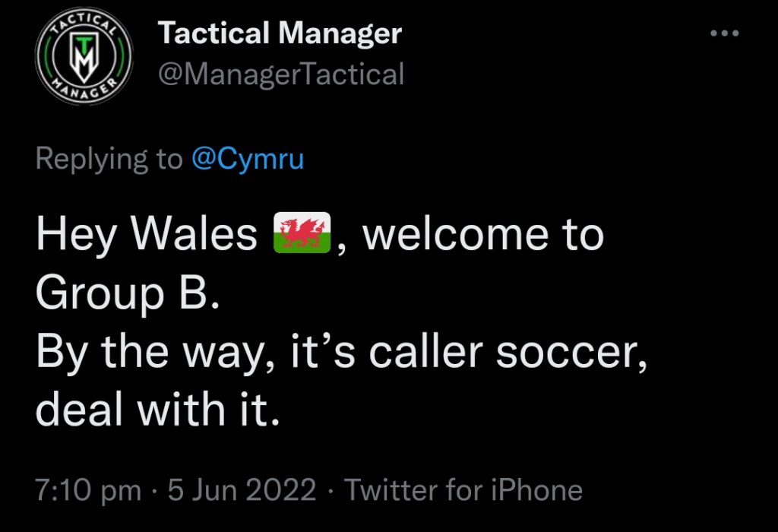
Task: Open the @ManagerTactical handle
Action: pos(281,74)
